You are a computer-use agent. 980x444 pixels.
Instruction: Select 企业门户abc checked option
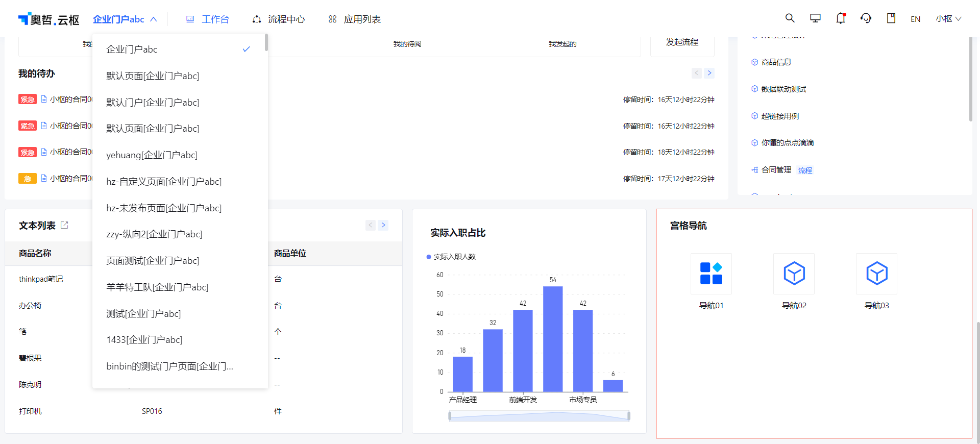coord(180,50)
